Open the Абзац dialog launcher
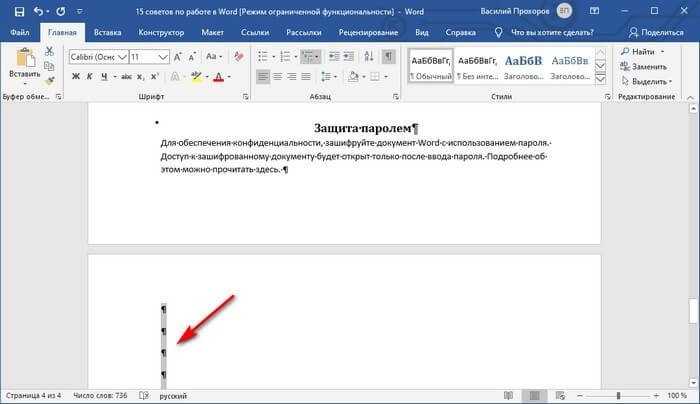This screenshot has height=404, width=700. pyautogui.click(x=396, y=96)
